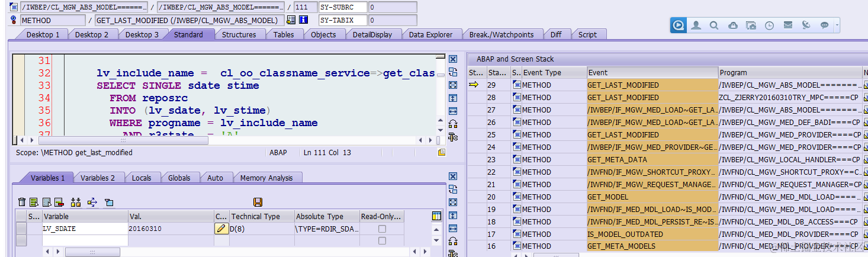Click the blue play icon in floating toolbar
868x257 pixels.
(x=679, y=25)
